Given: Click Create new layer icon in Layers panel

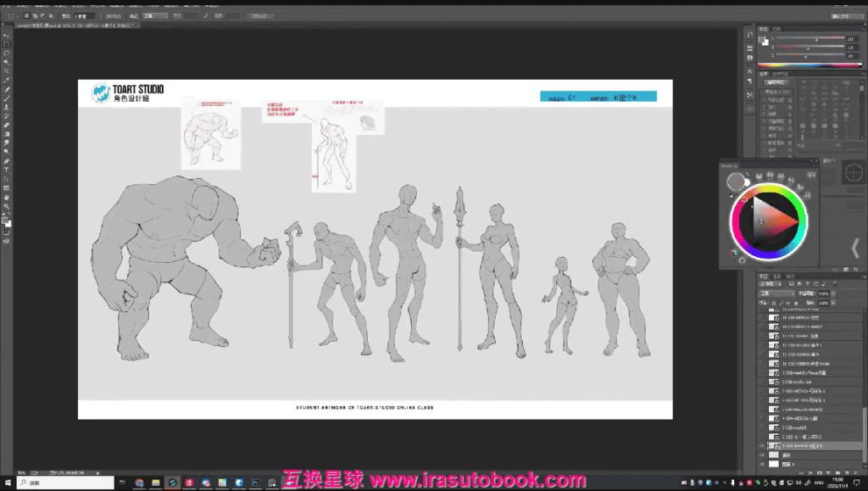Looking at the screenshot, I should pyautogui.click(x=847, y=472).
